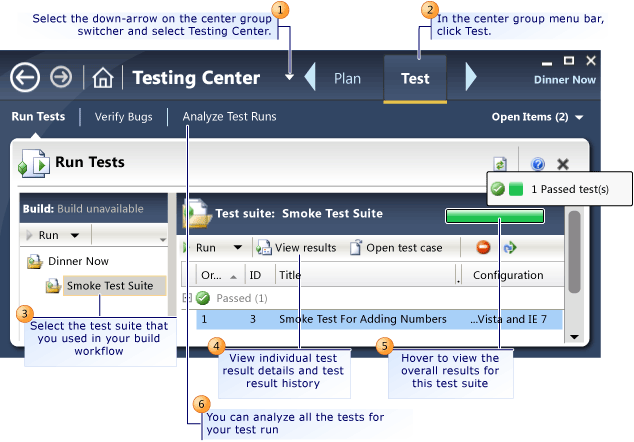Maximize the Testing Center window
Viewport: 634px width, 442px height.
(x=569, y=61)
